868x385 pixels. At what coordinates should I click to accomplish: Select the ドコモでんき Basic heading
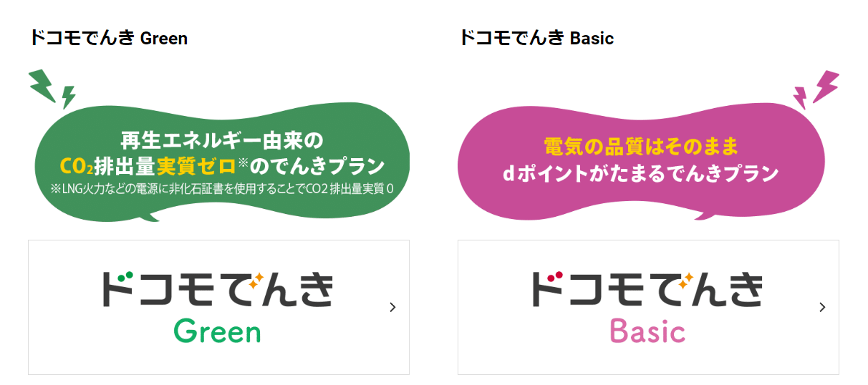click(x=536, y=38)
